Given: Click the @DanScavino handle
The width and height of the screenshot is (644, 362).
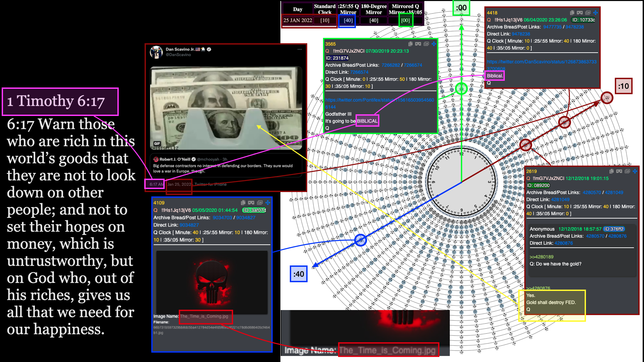Looking at the screenshot, I should coord(178,55).
